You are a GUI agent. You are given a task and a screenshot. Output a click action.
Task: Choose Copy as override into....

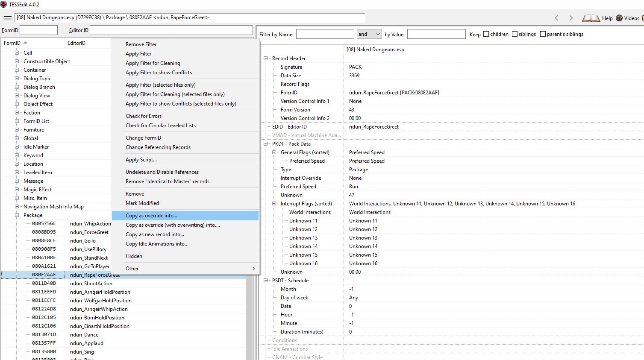pyautogui.click(x=185, y=216)
